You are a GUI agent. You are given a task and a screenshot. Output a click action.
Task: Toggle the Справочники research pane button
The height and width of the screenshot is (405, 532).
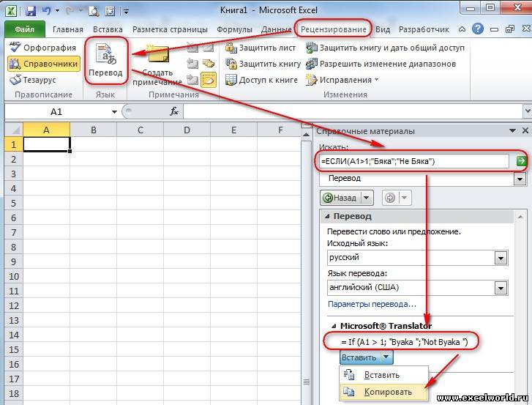point(44,64)
